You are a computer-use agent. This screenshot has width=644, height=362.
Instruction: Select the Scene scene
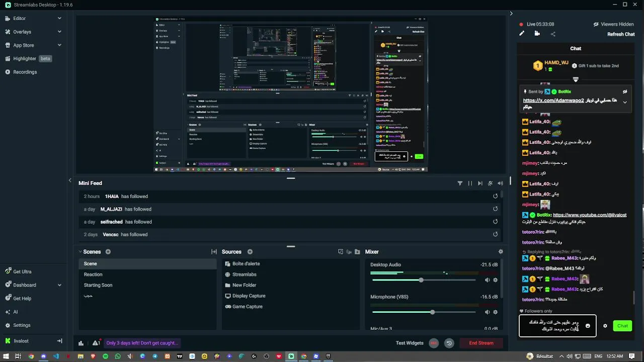coord(147,264)
